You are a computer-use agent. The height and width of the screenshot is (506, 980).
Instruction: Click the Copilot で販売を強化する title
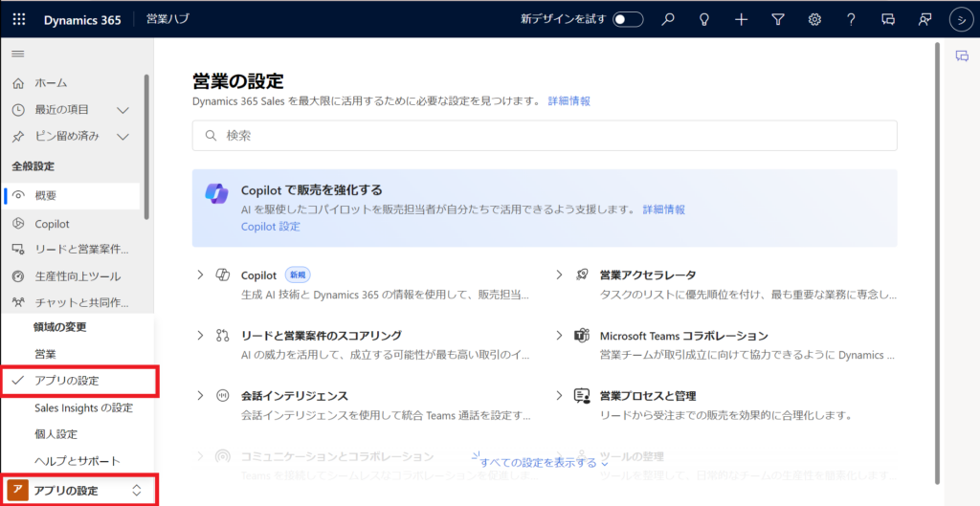click(311, 190)
